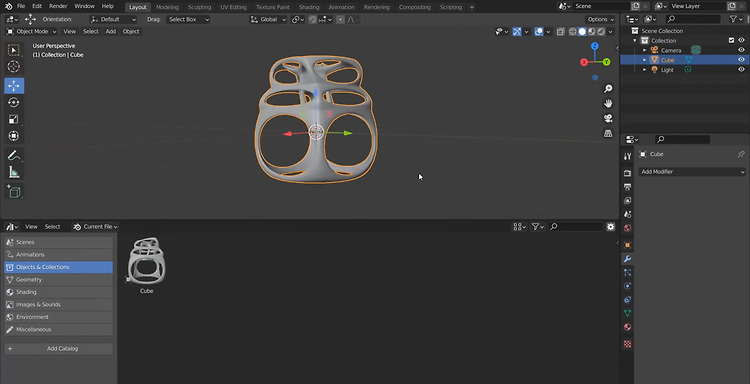750x384 pixels.
Task: Open the Current File library dropdown
Action: click(95, 227)
